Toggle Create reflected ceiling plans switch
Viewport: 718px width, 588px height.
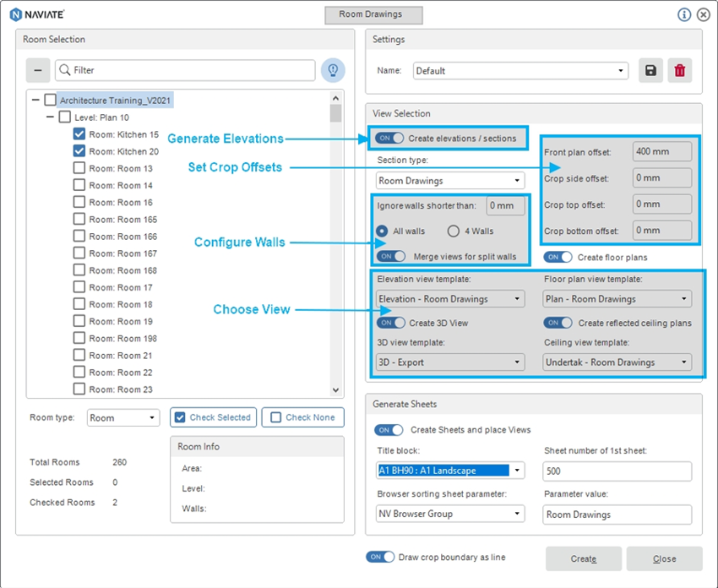point(558,323)
